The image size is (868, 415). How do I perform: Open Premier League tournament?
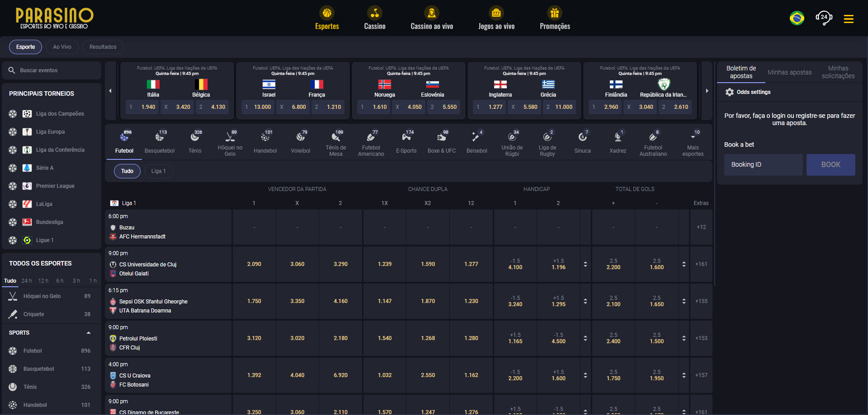coord(52,186)
